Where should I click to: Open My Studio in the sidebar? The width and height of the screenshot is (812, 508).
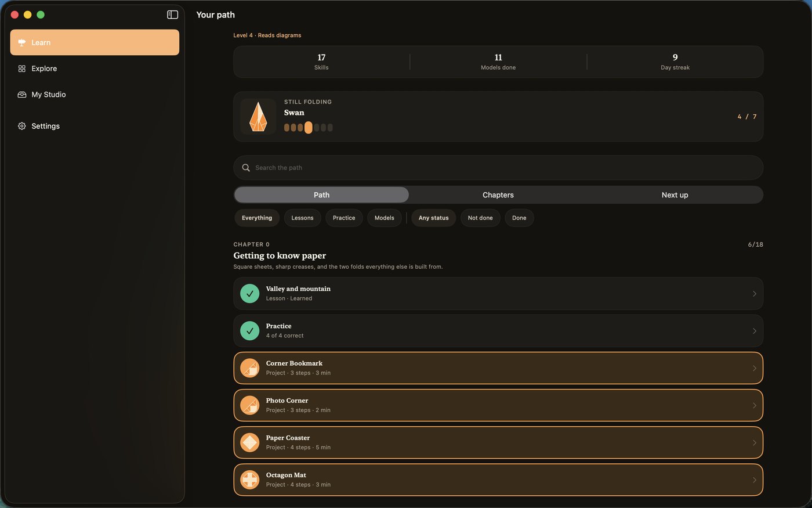[x=95, y=95]
